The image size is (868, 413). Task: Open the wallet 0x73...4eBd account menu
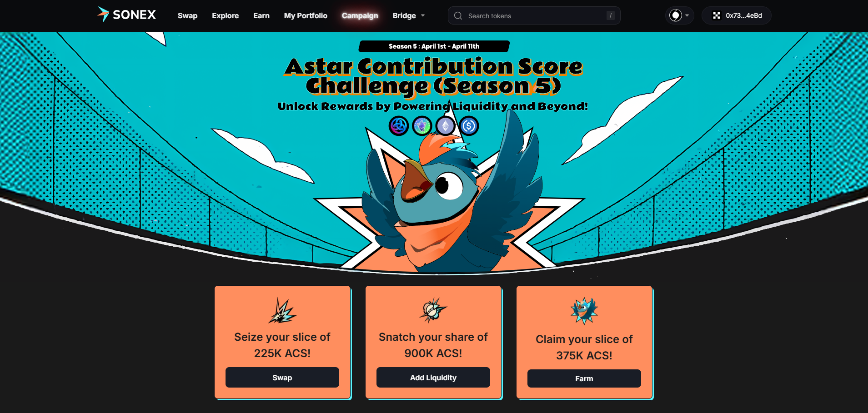coord(737,15)
